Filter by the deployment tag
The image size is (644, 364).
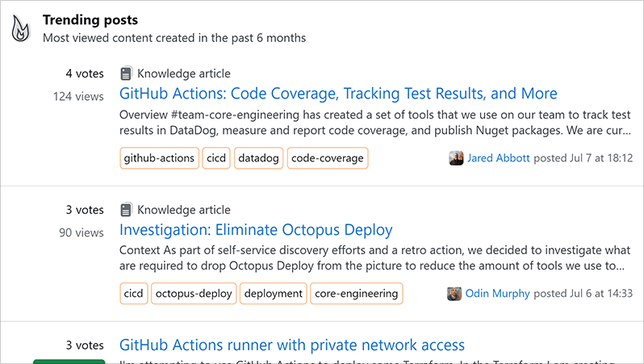[x=274, y=294]
